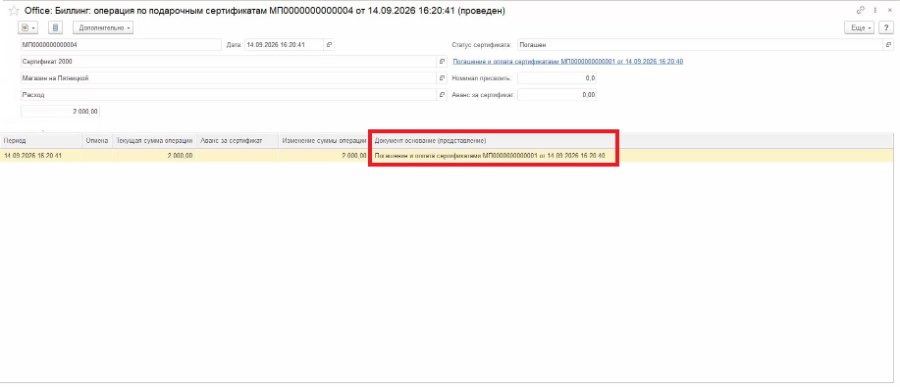The image size is (900, 387).
Task: Select the Отмена column header
Action: pyautogui.click(x=98, y=141)
